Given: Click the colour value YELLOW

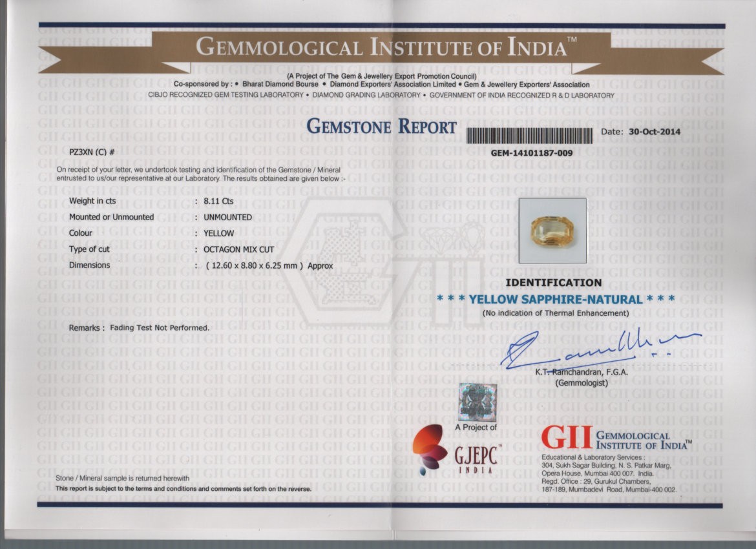Looking at the screenshot, I should [218, 233].
